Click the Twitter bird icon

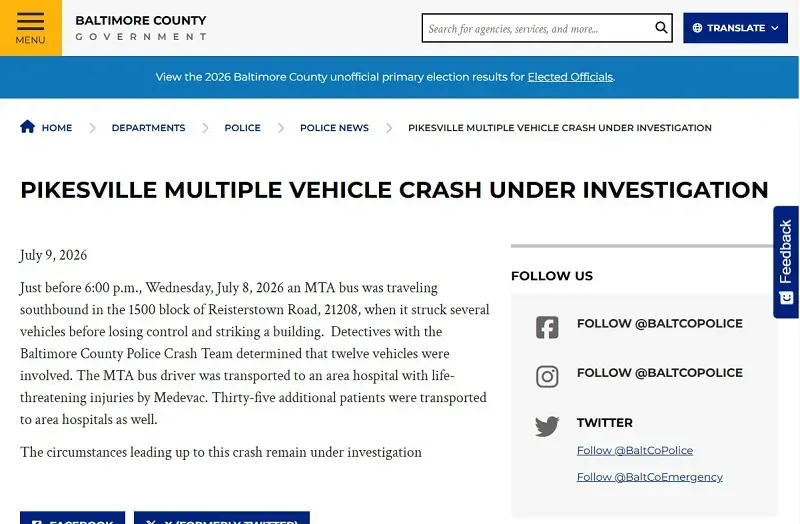(547, 426)
